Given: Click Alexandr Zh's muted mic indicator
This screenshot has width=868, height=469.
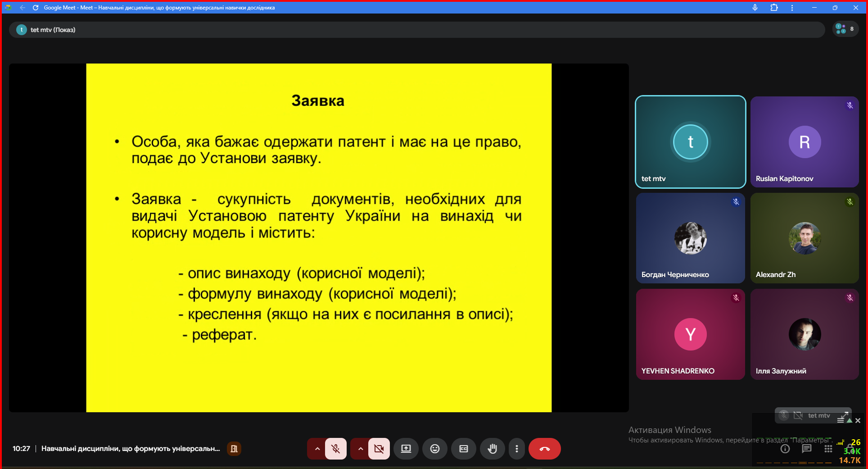Looking at the screenshot, I should [850, 202].
